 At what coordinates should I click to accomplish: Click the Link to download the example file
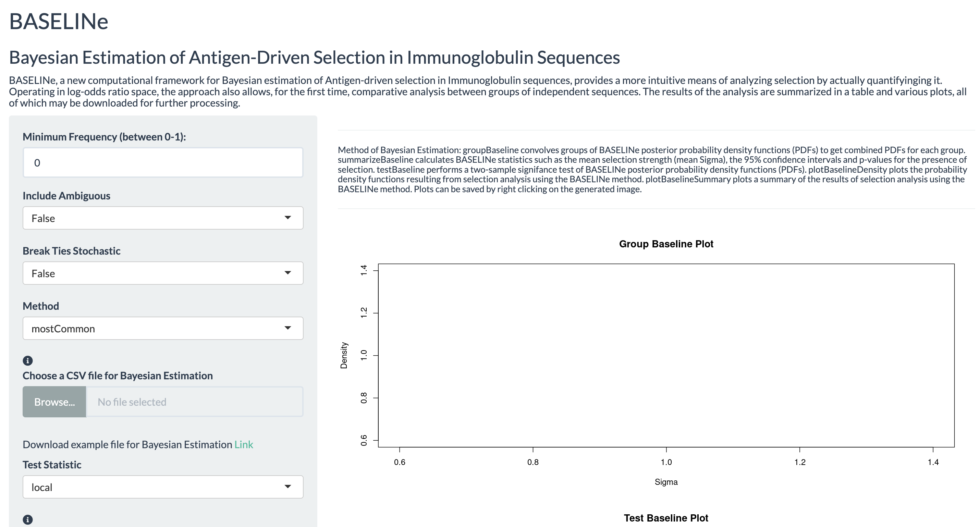(244, 444)
